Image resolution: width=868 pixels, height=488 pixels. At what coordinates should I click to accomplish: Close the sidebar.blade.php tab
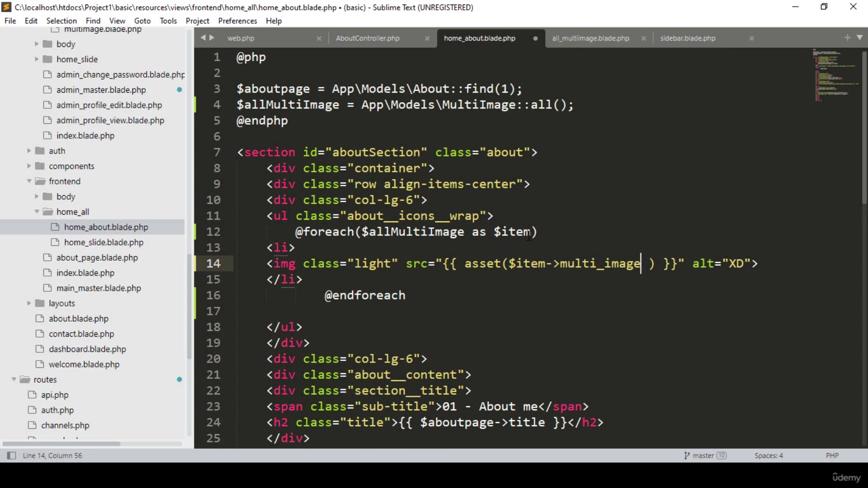751,38
